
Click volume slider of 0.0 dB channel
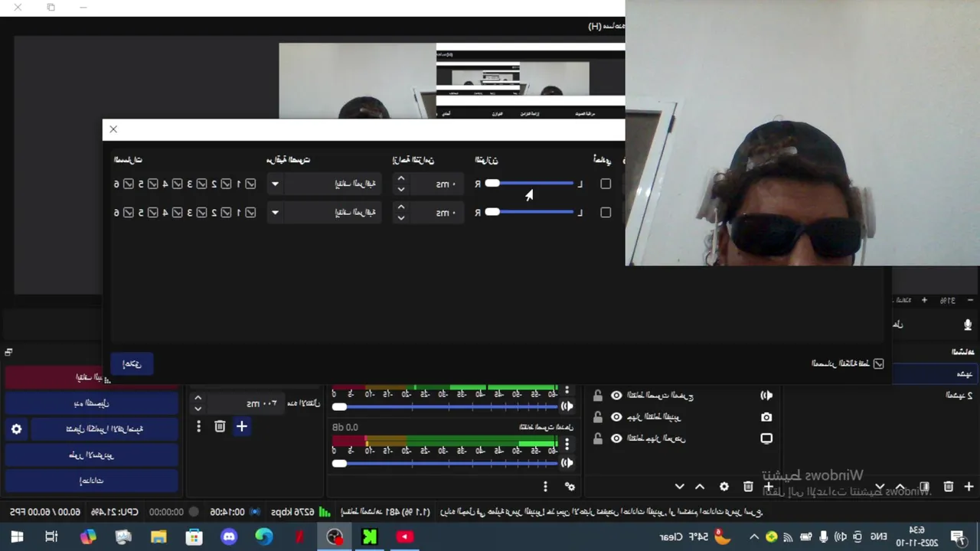tap(444, 463)
